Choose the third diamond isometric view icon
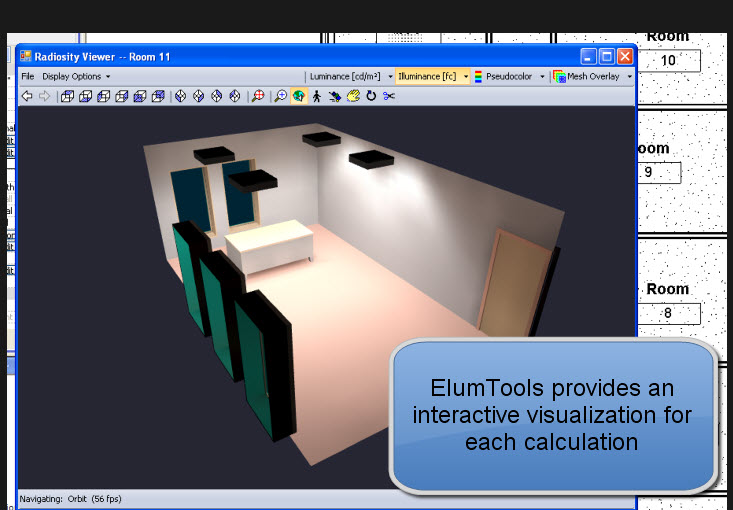The image size is (733, 510). pos(216,96)
